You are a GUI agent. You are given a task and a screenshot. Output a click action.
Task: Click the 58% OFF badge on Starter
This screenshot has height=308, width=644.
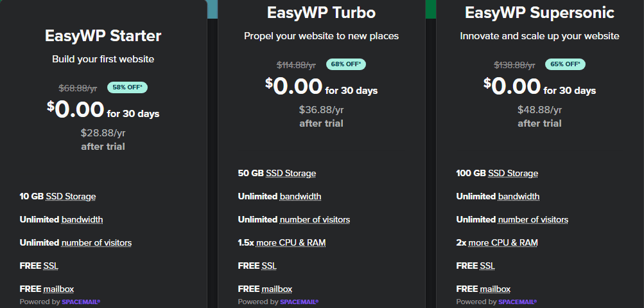click(127, 87)
